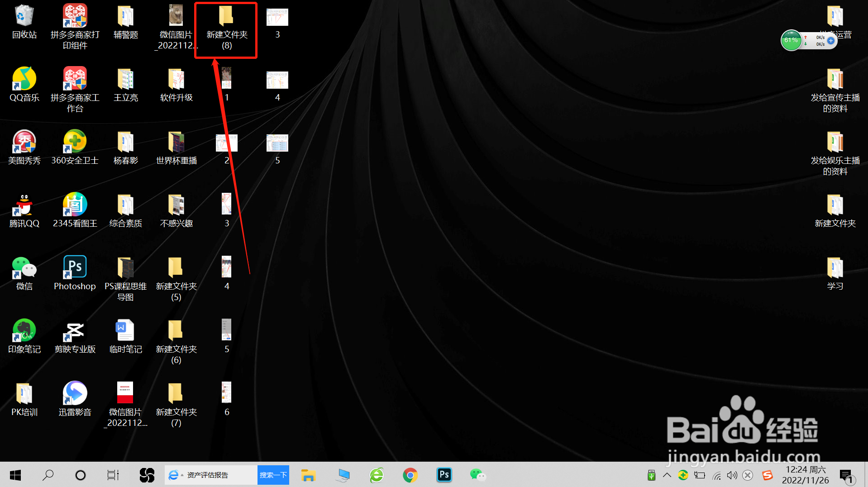Launch 2345看图王 shortcut

(75, 211)
